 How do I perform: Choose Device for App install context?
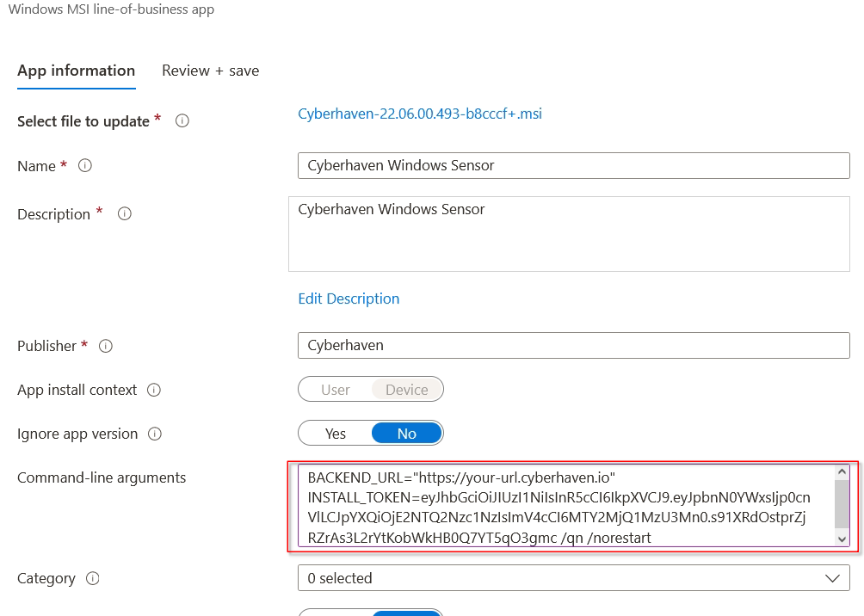[407, 390]
